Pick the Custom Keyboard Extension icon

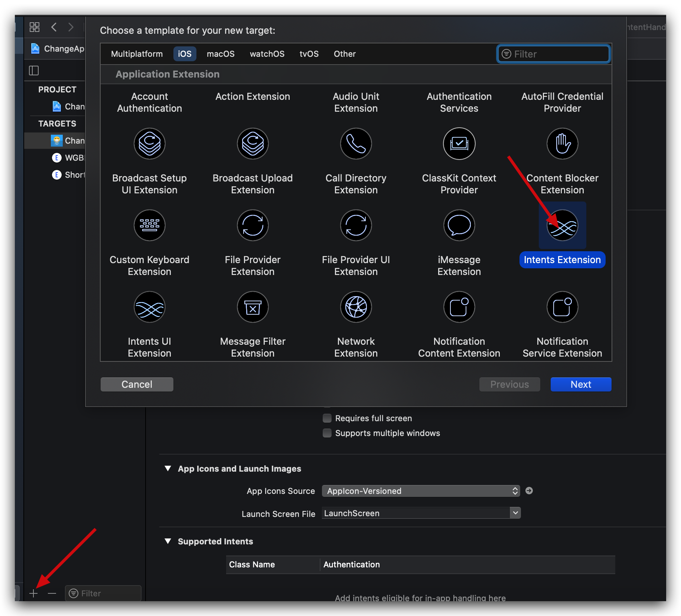click(149, 225)
